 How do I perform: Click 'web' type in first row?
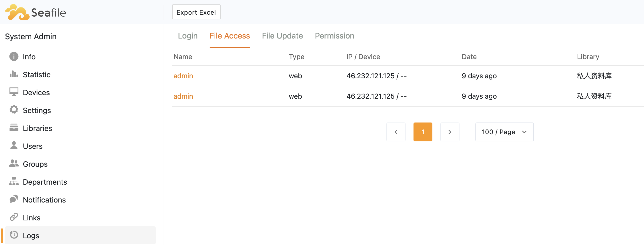click(295, 76)
